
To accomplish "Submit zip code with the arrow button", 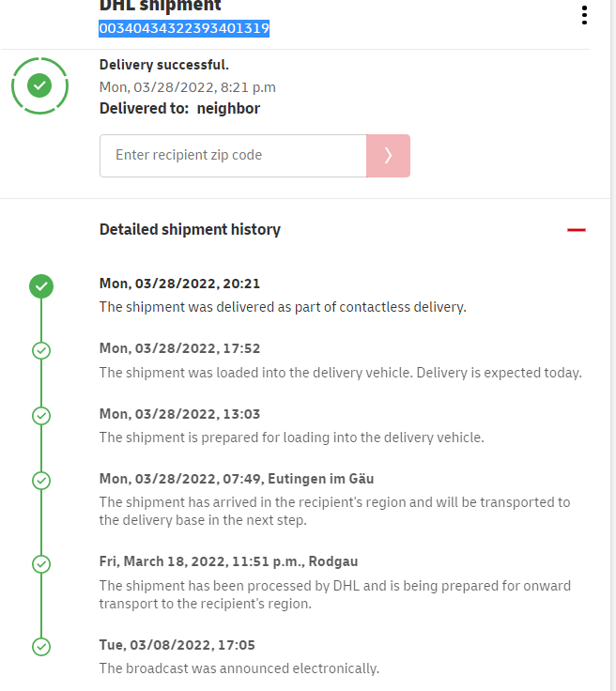I will 388,155.
